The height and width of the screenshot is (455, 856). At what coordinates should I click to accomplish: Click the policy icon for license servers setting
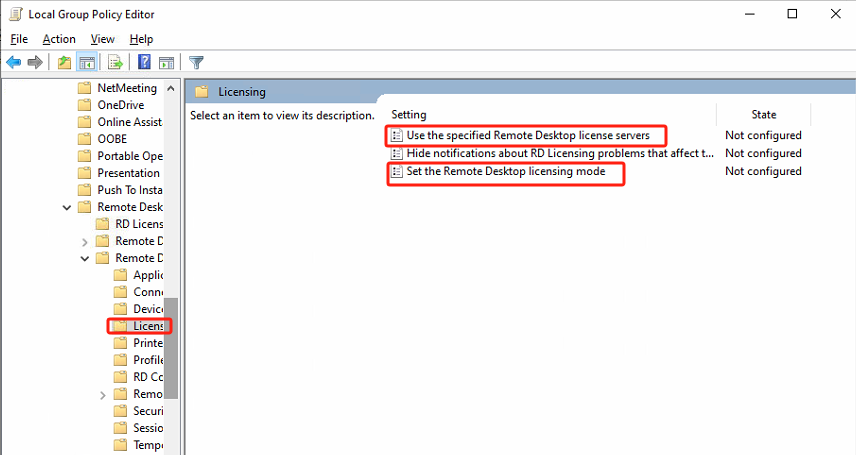point(397,135)
